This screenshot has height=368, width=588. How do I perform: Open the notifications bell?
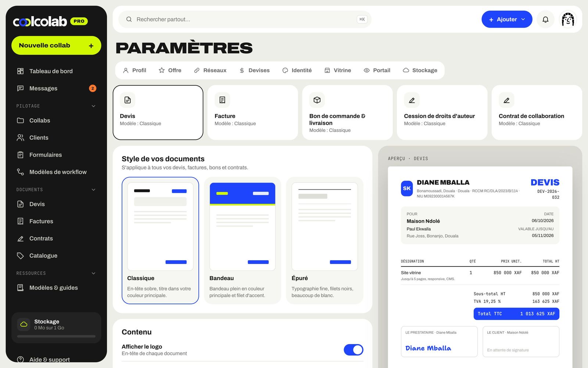545,20
